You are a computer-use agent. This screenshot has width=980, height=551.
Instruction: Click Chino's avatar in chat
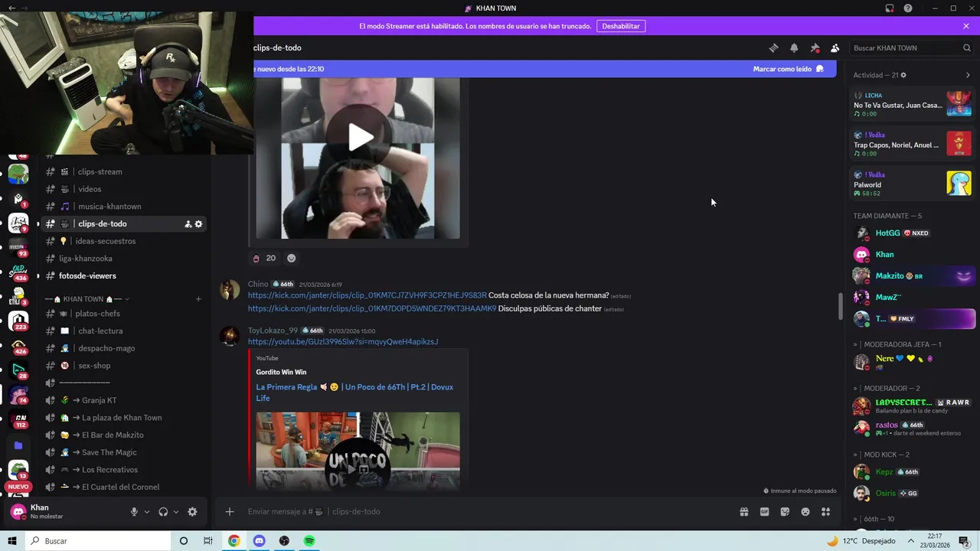(x=230, y=289)
